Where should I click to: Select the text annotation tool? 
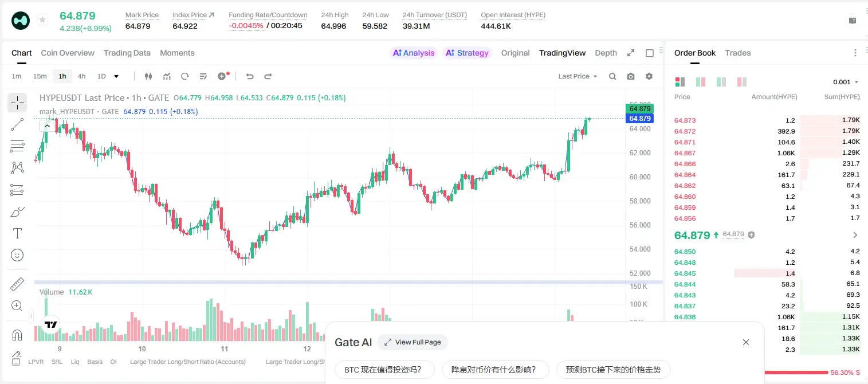(17, 233)
